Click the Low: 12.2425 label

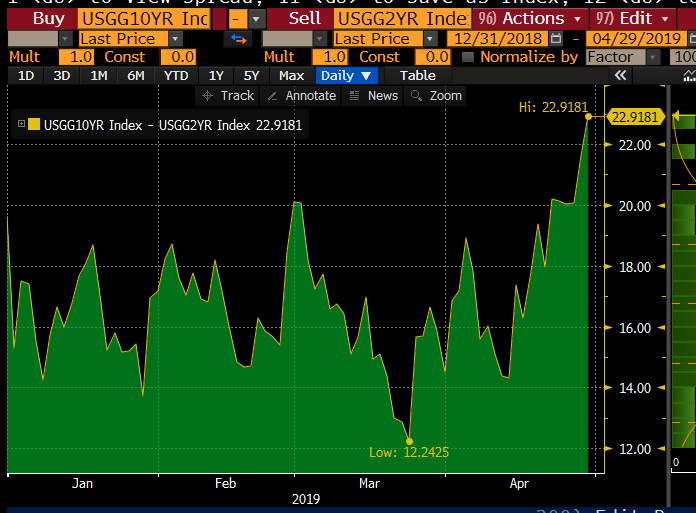coord(409,453)
